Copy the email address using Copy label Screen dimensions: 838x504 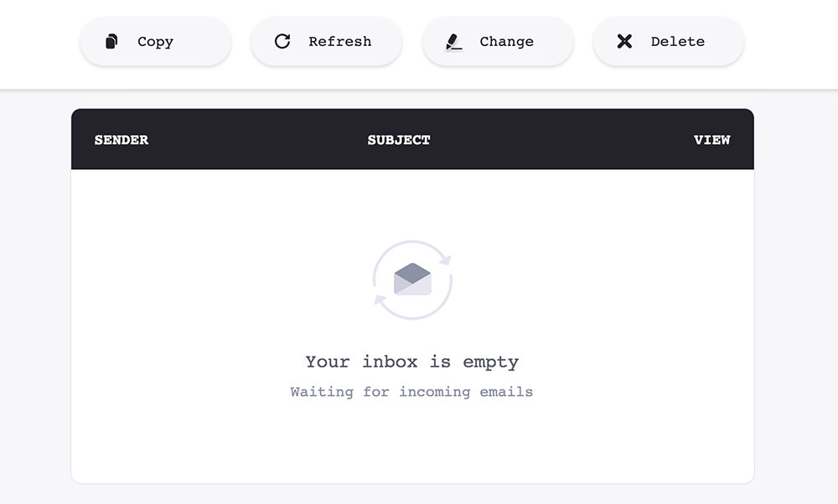(x=155, y=42)
